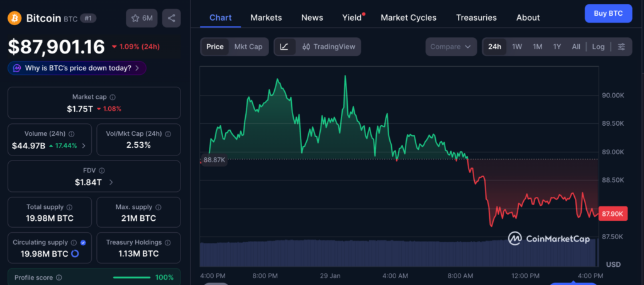
Task: Switch chart to Mkt Cap view
Action: (x=248, y=47)
